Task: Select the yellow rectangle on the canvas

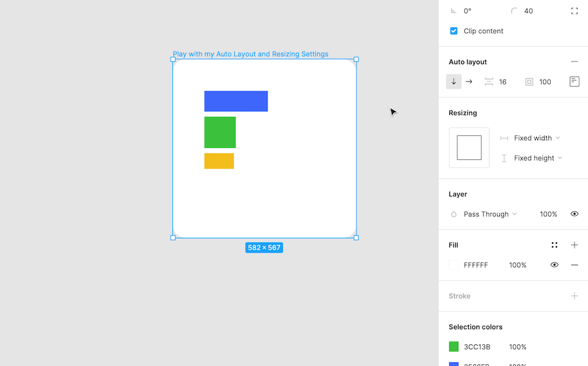Action: [219, 161]
